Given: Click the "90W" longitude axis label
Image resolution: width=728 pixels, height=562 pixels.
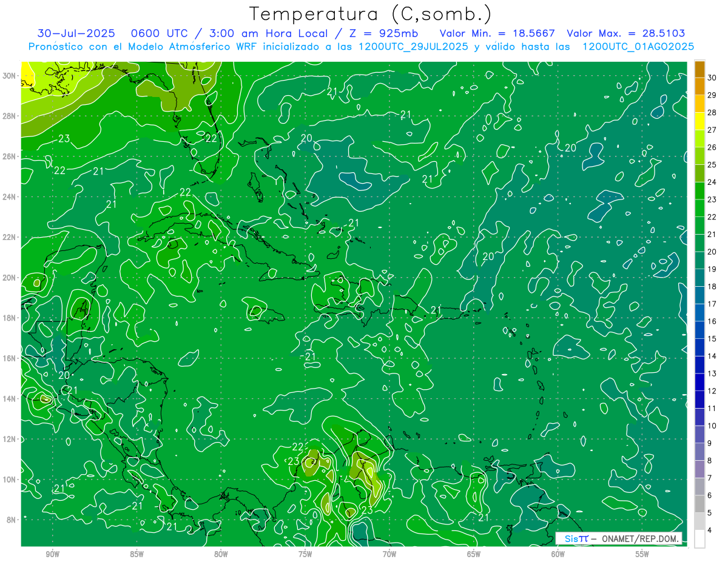Looking at the screenshot, I should click(x=52, y=554).
